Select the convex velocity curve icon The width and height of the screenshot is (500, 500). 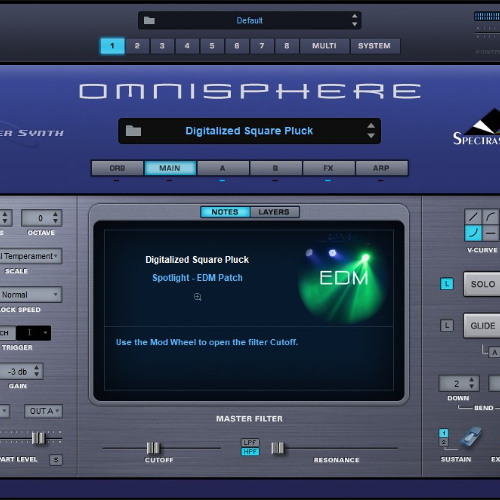click(490, 217)
